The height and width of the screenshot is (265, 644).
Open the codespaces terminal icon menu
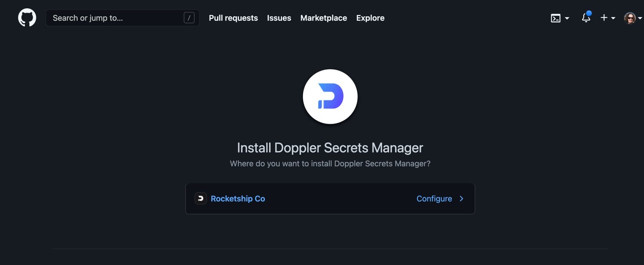[x=556, y=18]
